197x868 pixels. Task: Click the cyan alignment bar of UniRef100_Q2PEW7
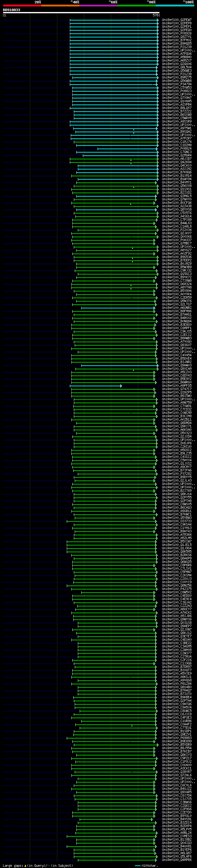coord(114,20)
